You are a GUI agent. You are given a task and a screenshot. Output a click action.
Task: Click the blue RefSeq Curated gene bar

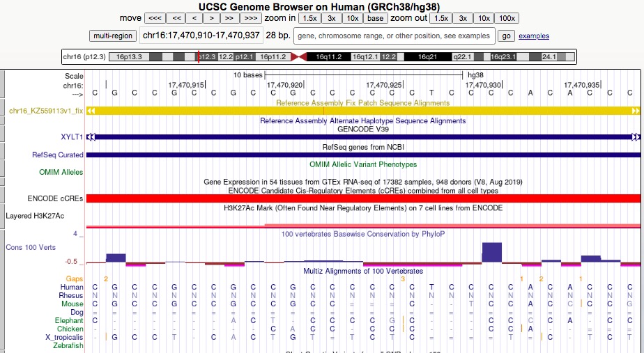click(363, 155)
